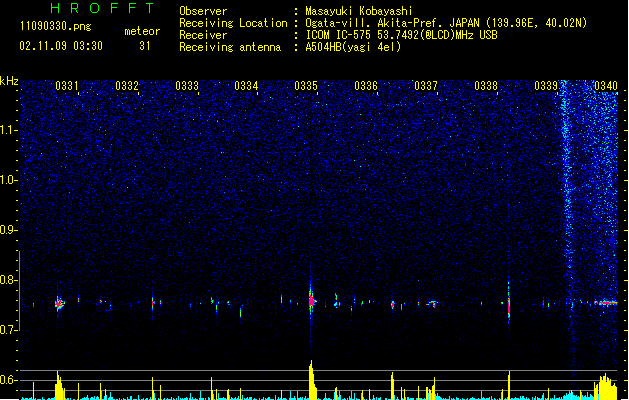Click the horizontal echo streak near 0340

tap(606, 303)
